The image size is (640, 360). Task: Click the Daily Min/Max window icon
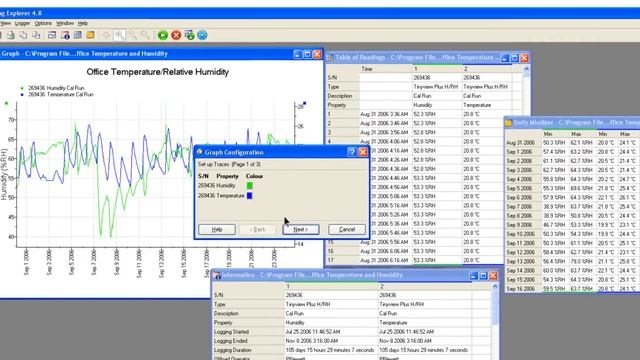(509, 122)
